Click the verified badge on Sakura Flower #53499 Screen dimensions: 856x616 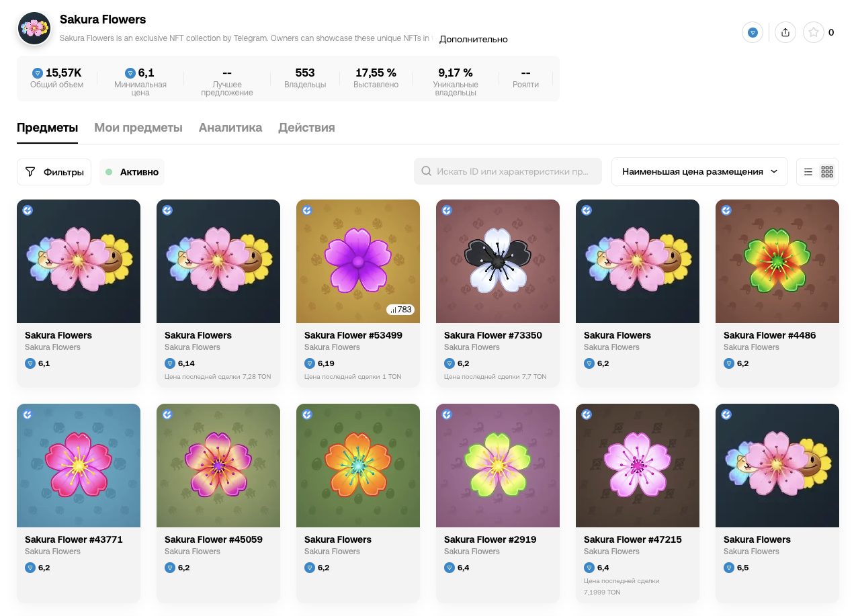pos(307,210)
